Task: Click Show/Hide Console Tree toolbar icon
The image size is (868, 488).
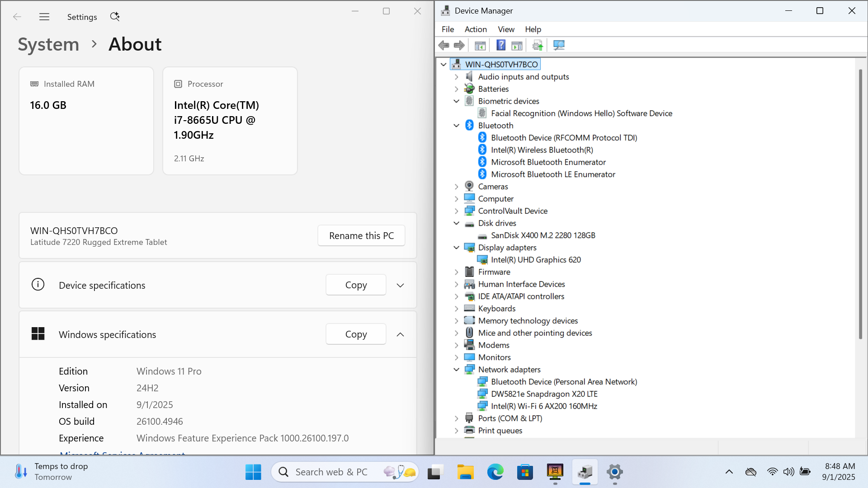Action: tap(480, 45)
